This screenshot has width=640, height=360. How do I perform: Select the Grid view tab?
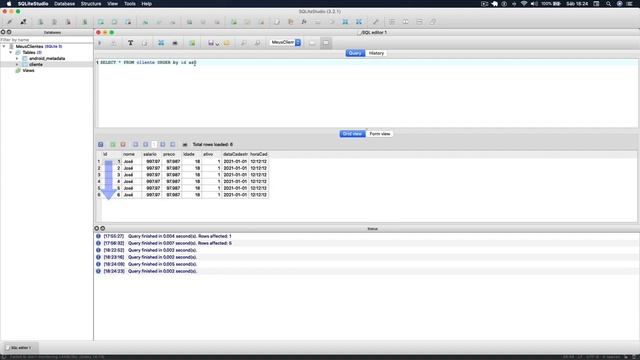pos(352,134)
